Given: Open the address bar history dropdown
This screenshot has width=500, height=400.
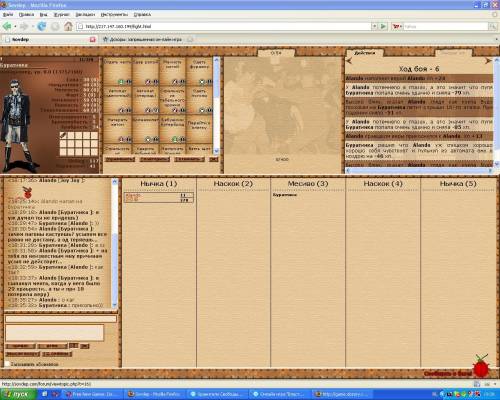Looking at the screenshot, I should (x=375, y=26).
